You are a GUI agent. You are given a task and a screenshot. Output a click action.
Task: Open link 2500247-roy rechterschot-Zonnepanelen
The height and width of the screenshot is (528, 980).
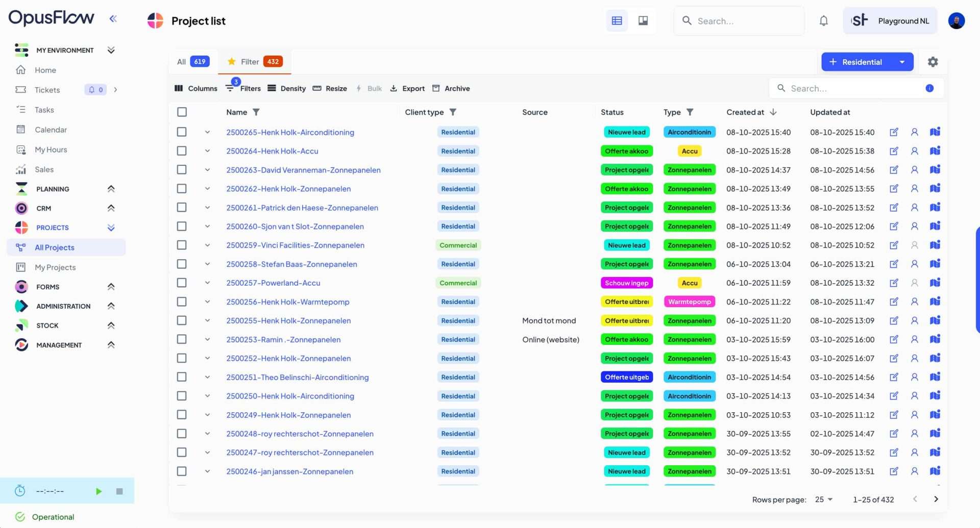[300, 452]
